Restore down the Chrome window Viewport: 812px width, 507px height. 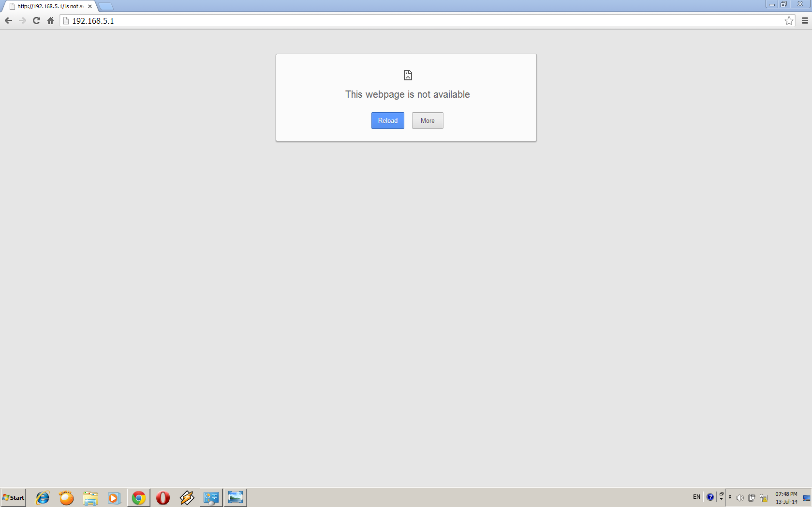click(783, 4)
